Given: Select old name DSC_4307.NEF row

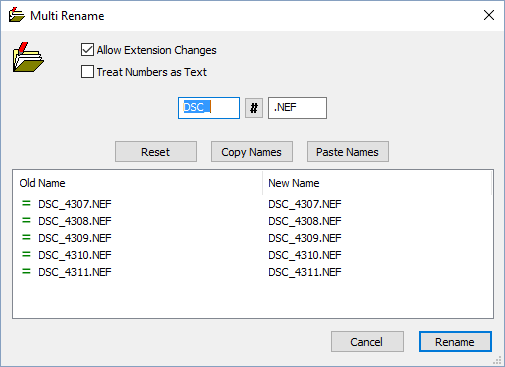Looking at the screenshot, I should pos(75,204).
